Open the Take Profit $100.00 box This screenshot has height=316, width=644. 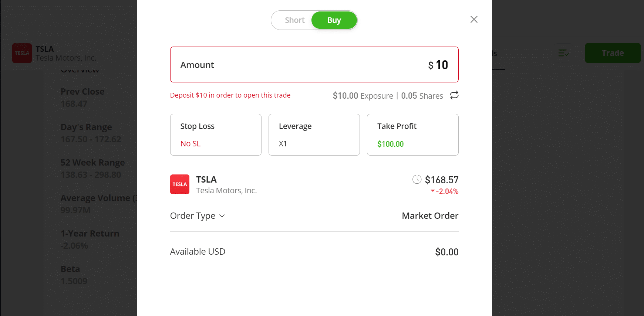point(412,135)
